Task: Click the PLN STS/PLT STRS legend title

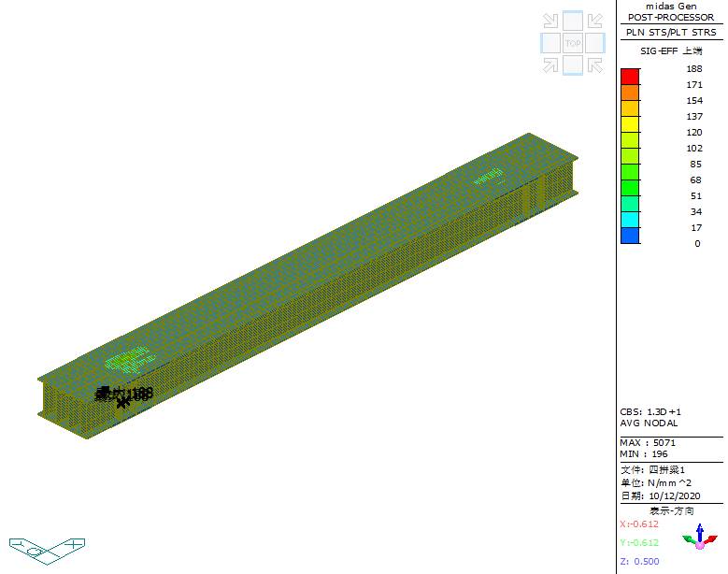Action: [671, 33]
